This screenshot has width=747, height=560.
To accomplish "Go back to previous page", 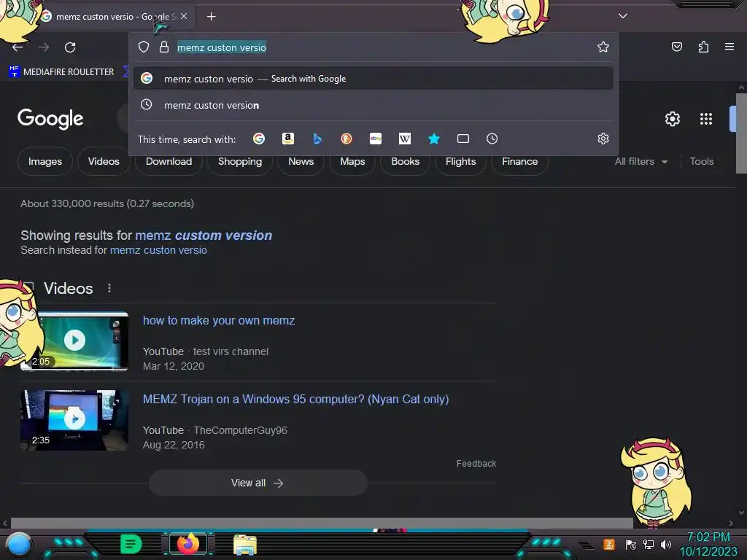I will tap(18, 47).
